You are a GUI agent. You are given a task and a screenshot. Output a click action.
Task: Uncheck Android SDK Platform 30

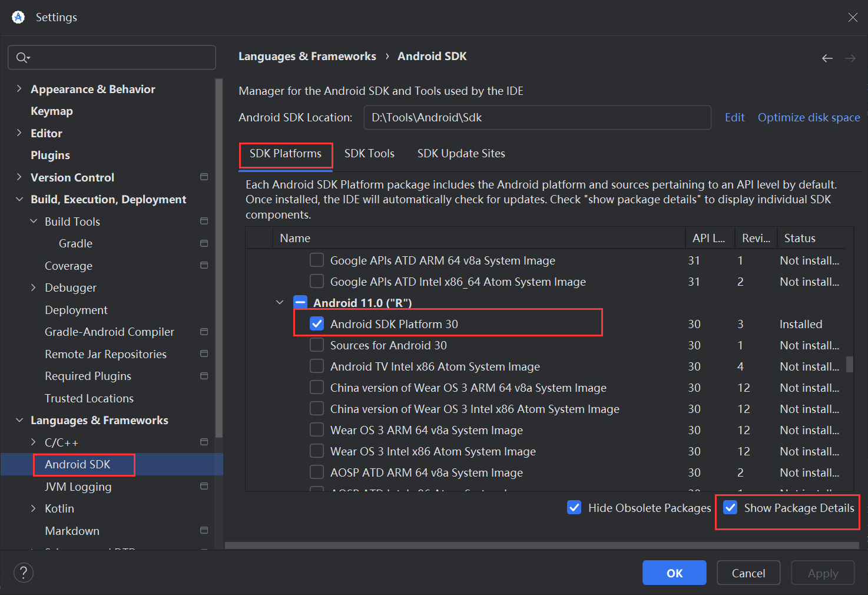click(317, 323)
